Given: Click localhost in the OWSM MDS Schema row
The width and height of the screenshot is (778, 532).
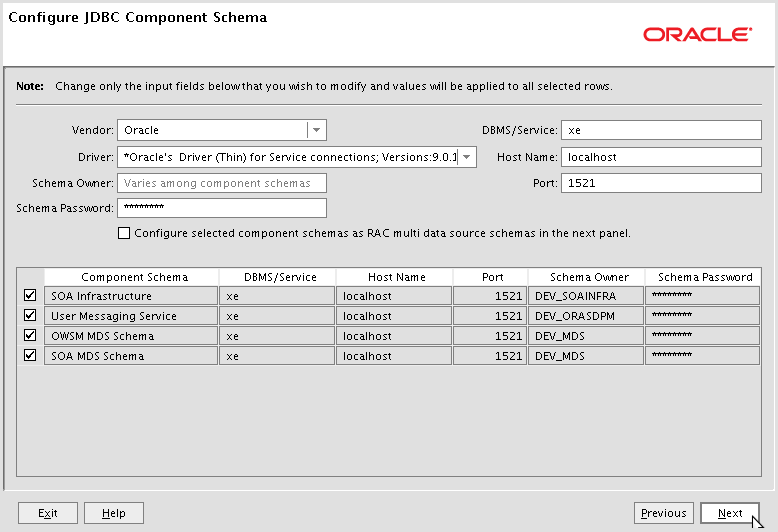Looking at the screenshot, I should (394, 335).
